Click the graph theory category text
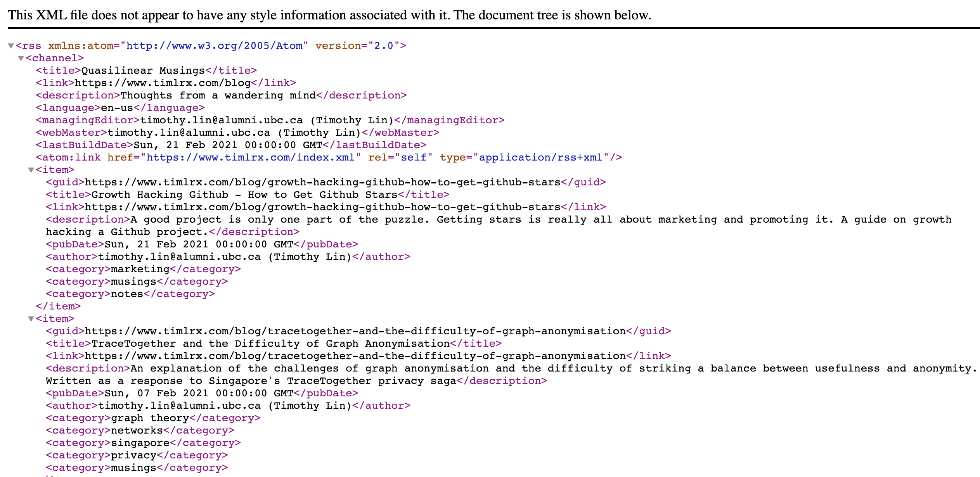980x477 pixels. (x=150, y=418)
